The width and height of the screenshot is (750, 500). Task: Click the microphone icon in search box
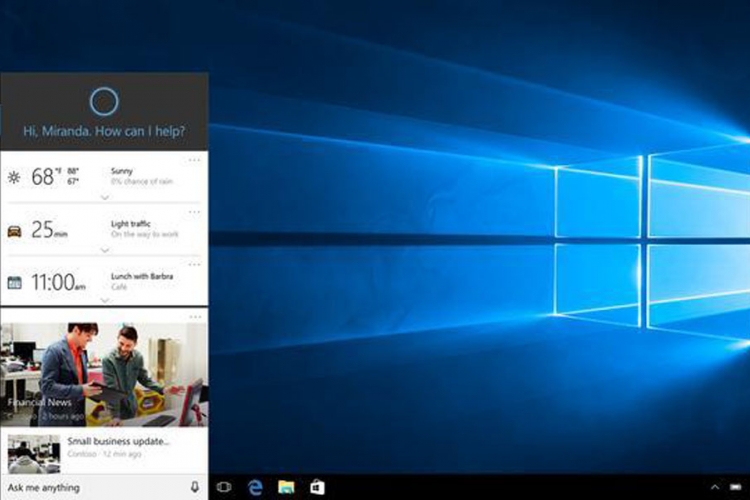195,487
